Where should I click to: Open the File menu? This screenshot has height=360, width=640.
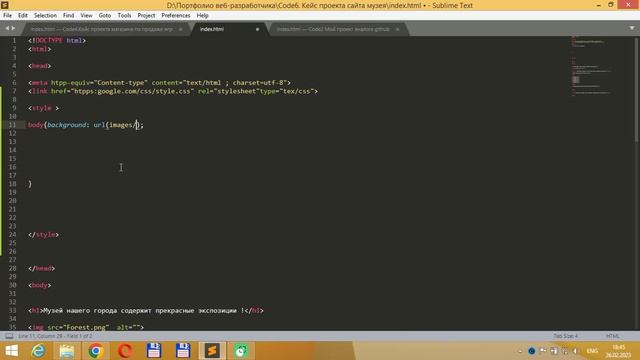(7, 16)
